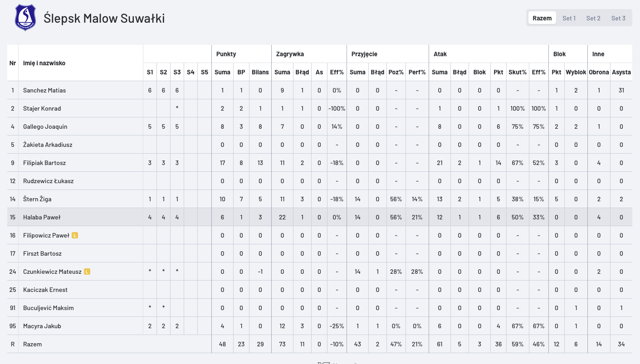Switch to the Set 1 tab
Screen dimensions: 640x364
click(x=569, y=18)
